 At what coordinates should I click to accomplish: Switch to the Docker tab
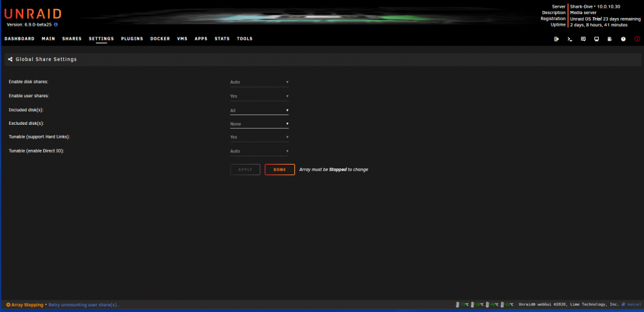(160, 39)
